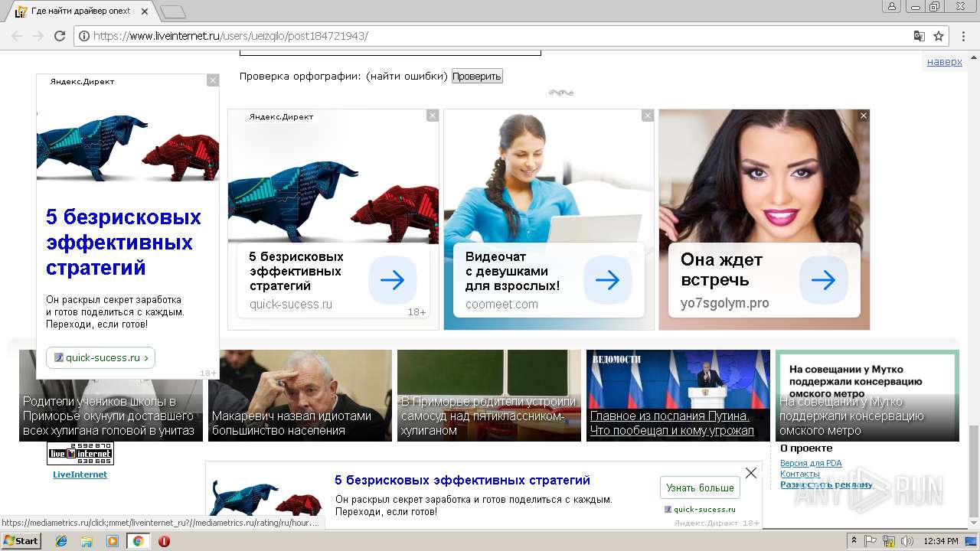The width and height of the screenshot is (980, 551).
Task: Open news about Приморье school toilet incident
Action: tap(111, 396)
